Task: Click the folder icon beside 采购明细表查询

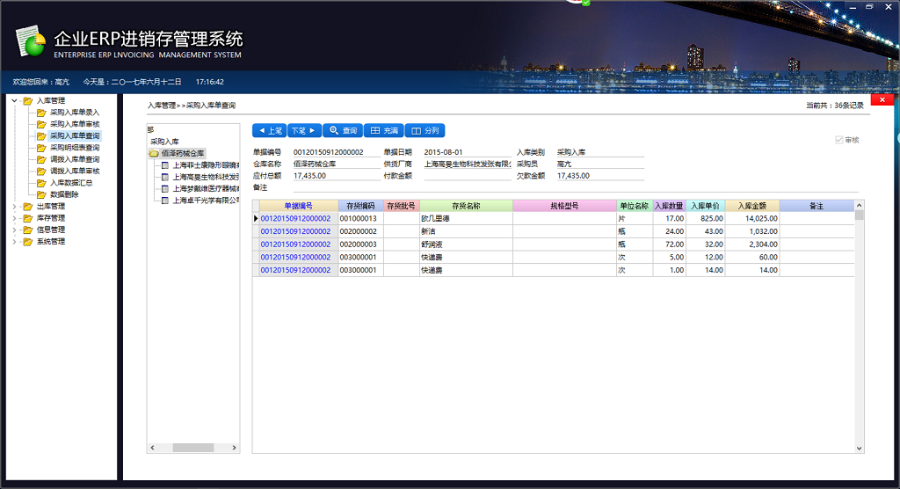Action: pos(41,148)
